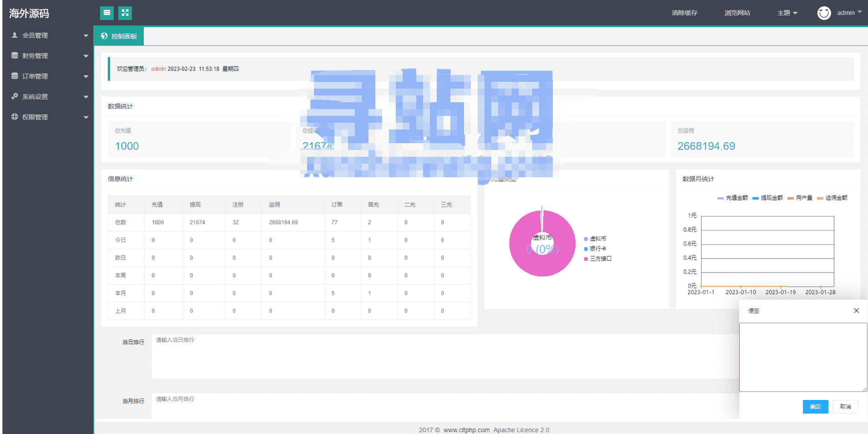Open 浏览网站 in top menu
868x434 pixels.
pyautogui.click(x=737, y=13)
